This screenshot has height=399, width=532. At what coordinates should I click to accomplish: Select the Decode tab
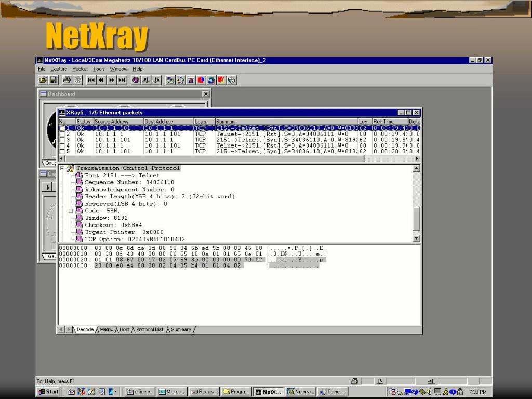pos(85,329)
